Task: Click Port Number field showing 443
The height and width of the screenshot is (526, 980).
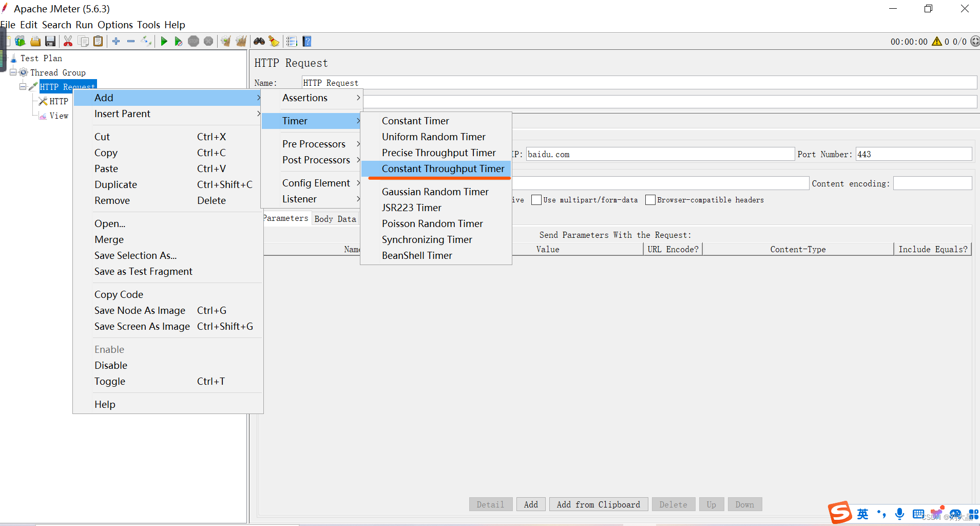Action: [914, 154]
